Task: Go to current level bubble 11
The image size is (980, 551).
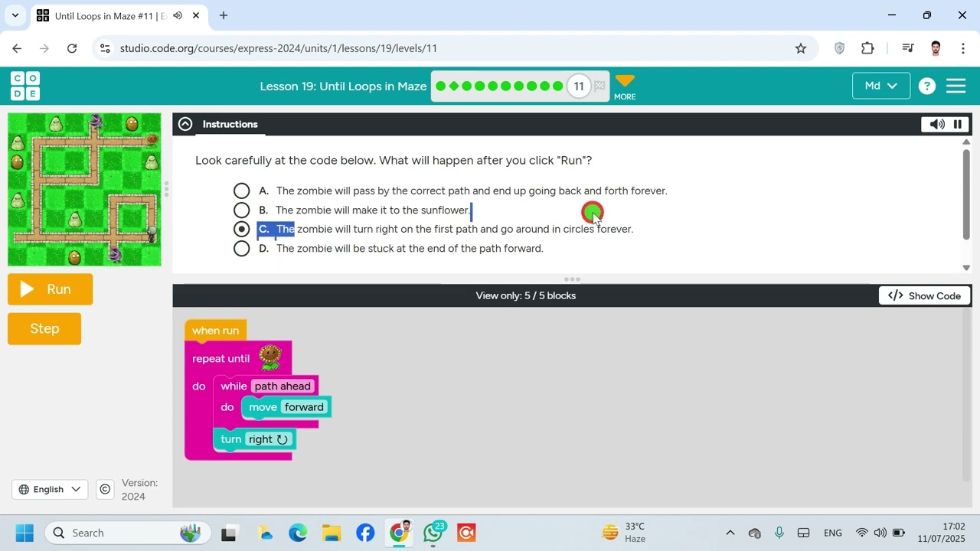Action: (579, 86)
